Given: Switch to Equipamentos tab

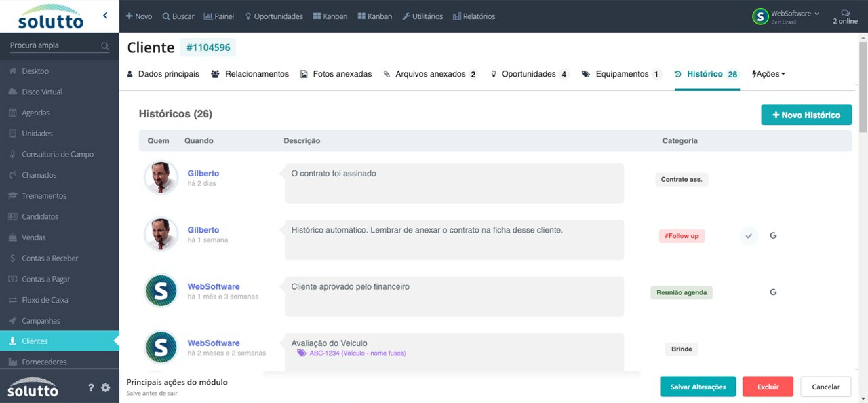Looking at the screenshot, I should tap(622, 74).
